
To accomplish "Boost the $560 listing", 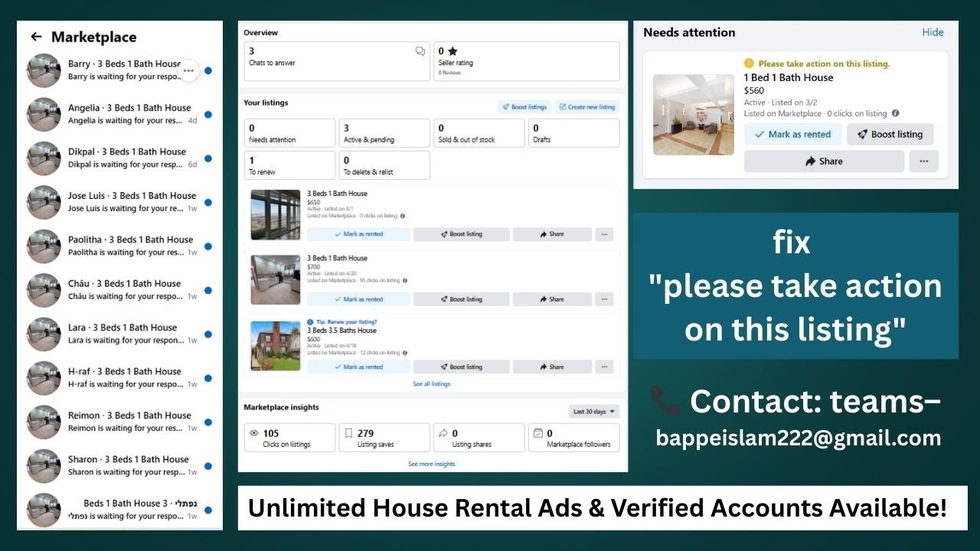I will (890, 134).
